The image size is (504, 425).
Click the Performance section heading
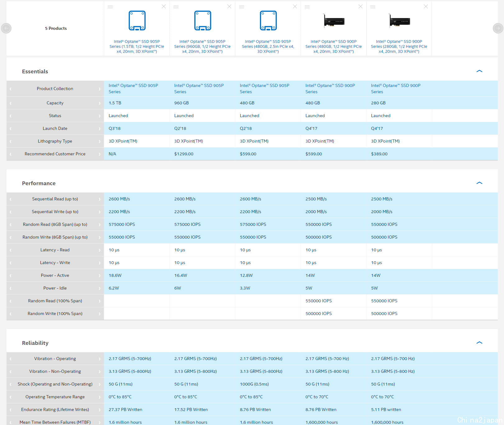pyautogui.click(x=39, y=183)
